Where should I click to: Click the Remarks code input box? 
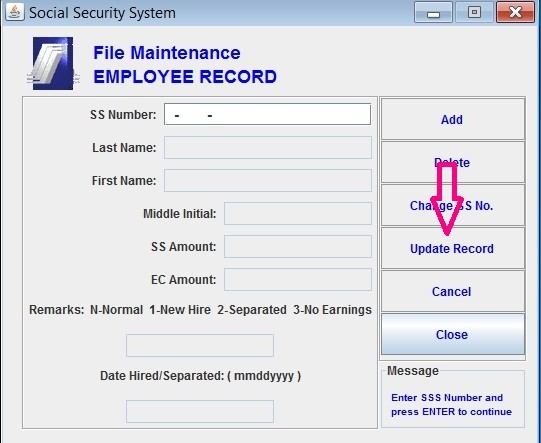coord(200,345)
